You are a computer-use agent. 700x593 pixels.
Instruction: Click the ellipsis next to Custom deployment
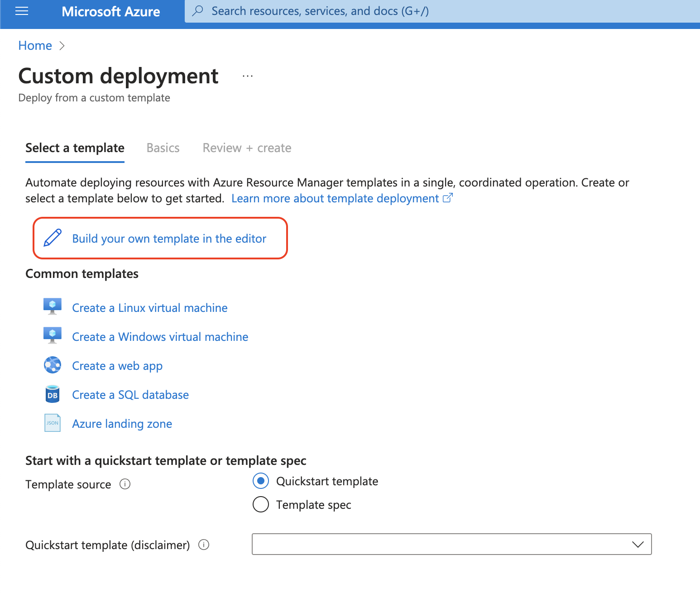[247, 76]
